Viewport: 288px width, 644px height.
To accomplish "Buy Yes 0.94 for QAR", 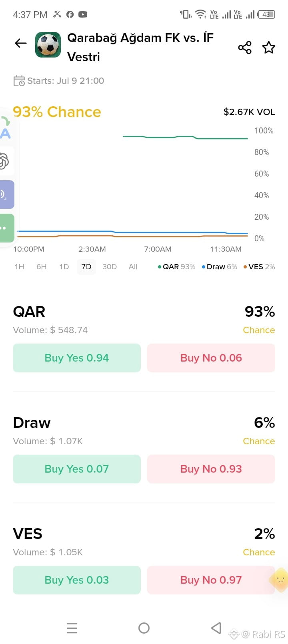I will pos(77,358).
